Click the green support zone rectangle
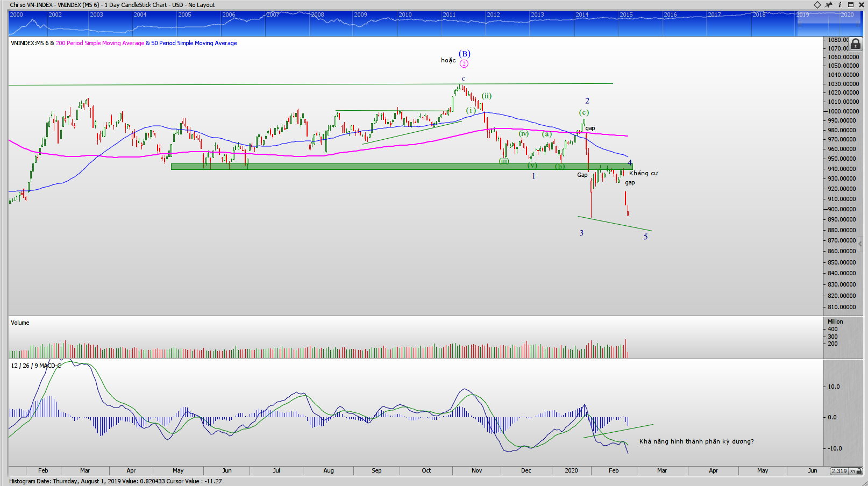The width and height of the screenshot is (868, 486). [x=376, y=167]
